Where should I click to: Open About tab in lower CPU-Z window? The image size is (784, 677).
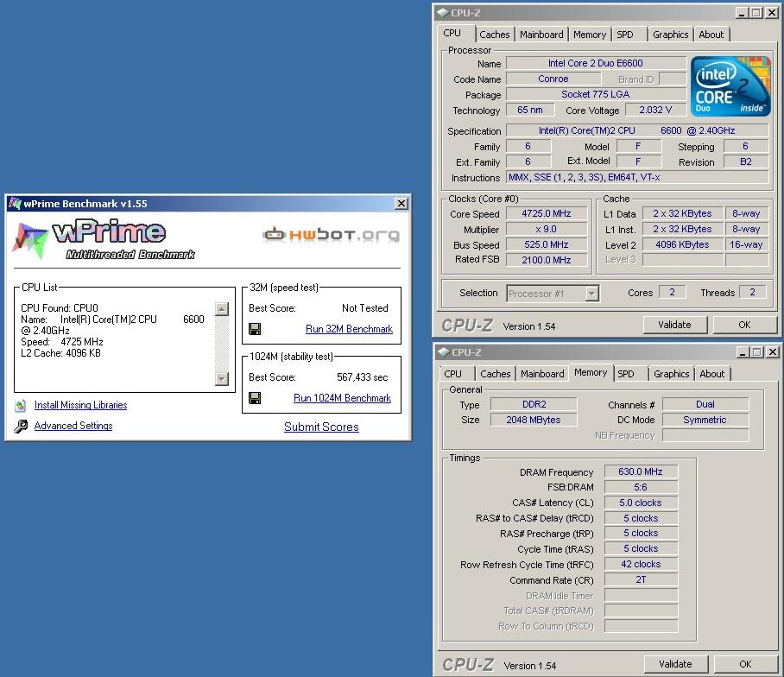click(712, 374)
